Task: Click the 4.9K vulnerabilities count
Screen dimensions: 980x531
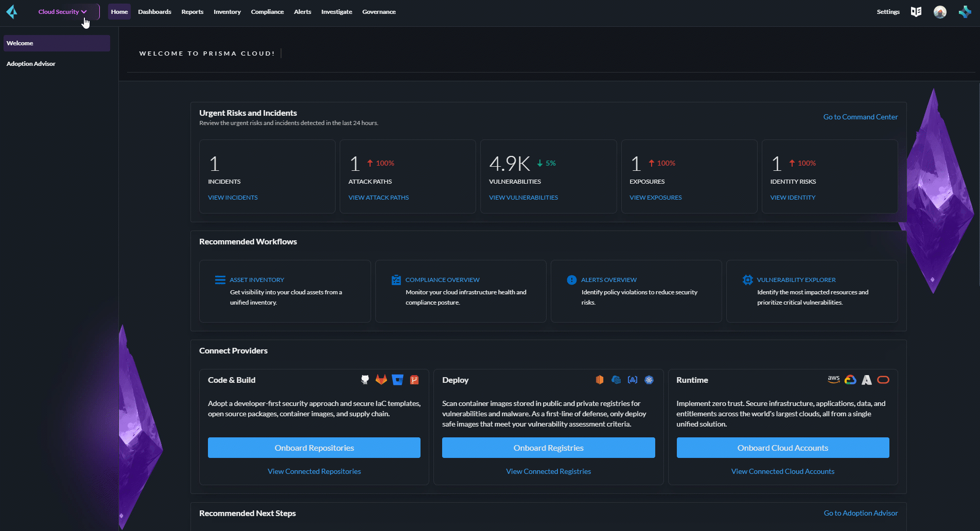Action: point(510,164)
